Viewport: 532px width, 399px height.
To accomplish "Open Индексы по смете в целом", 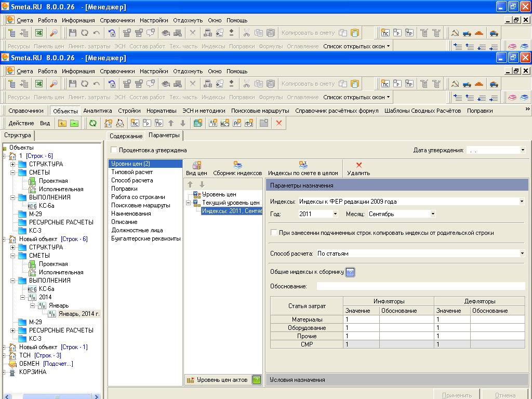I will [x=303, y=168].
